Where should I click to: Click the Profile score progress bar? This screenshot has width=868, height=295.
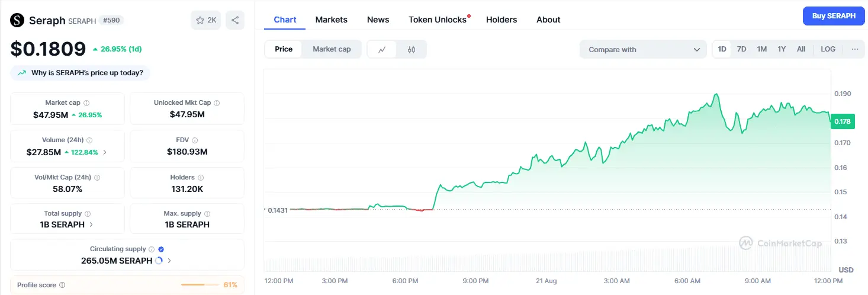[x=199, y=285]
